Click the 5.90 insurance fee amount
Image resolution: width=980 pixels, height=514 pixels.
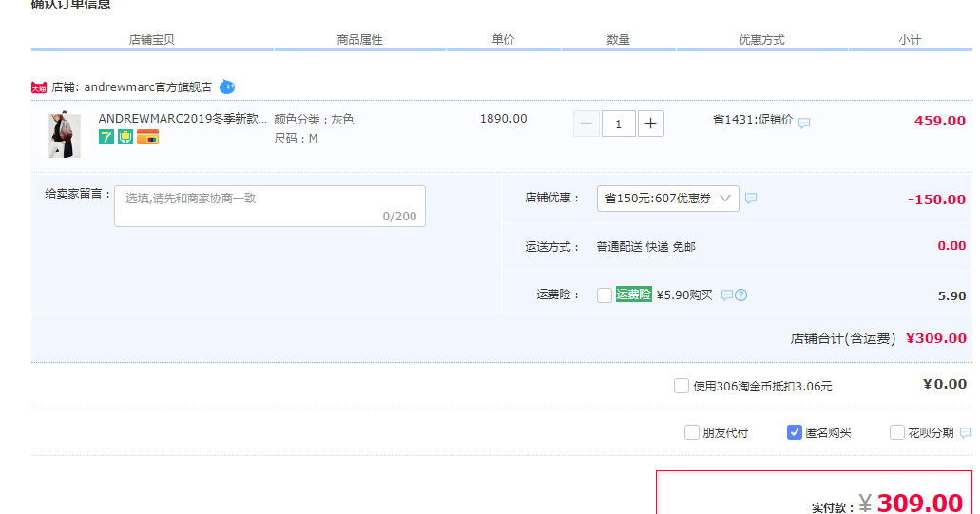pos(951,296)
